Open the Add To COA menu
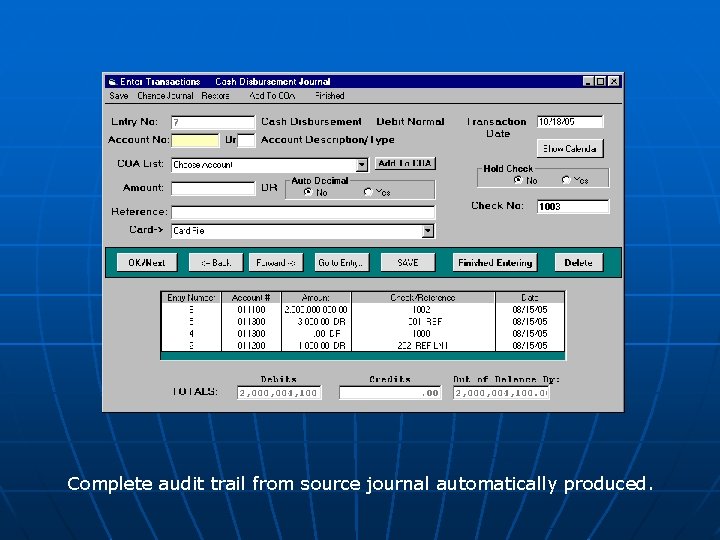Viewport: 720px width, 540px height. tap(272, 96)
